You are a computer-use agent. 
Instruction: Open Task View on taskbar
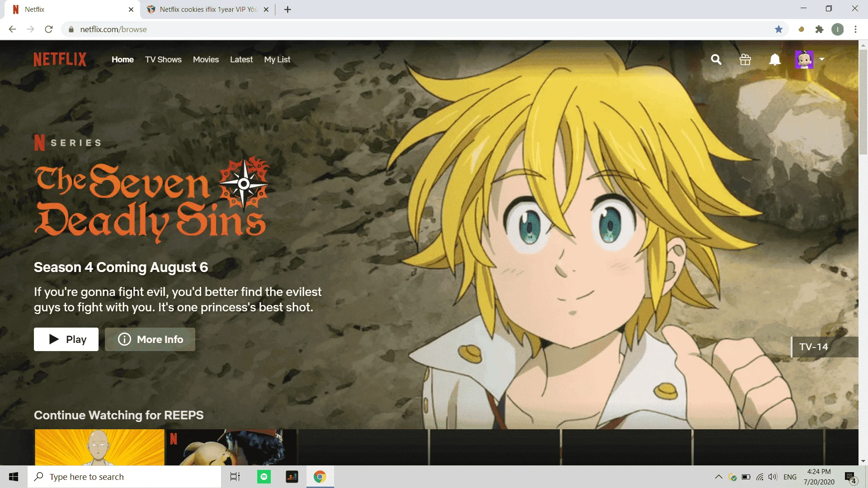point(235,477)
